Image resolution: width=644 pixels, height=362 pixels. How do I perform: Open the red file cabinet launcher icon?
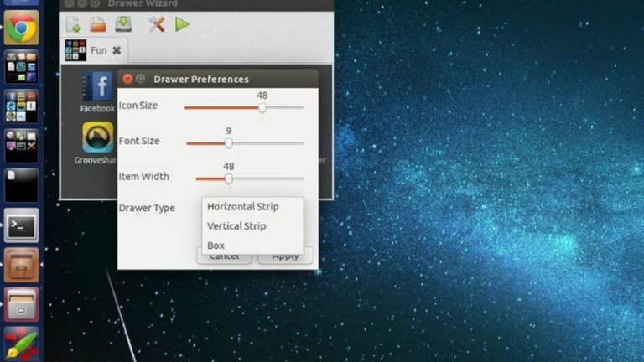(21, 304)
